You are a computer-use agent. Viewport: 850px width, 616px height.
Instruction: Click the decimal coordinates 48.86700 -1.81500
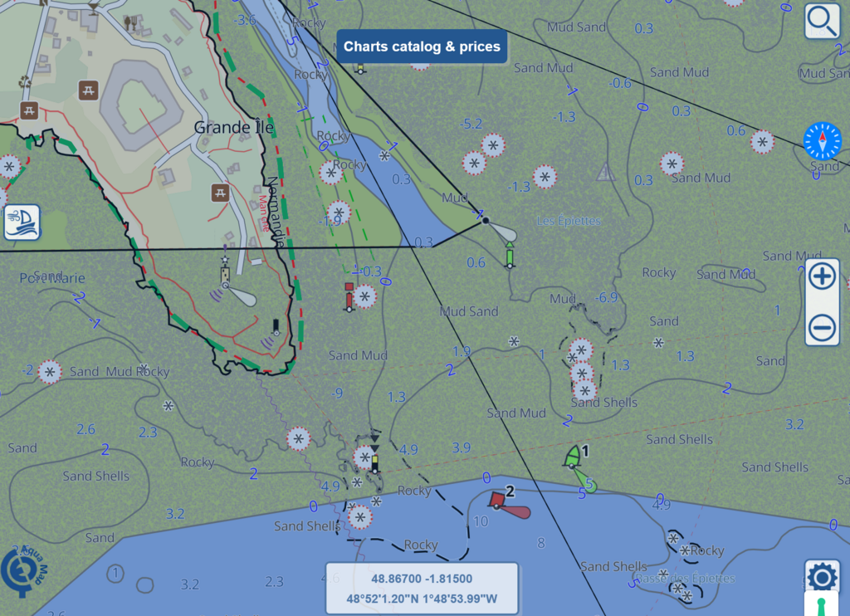click(x=422, y=579)
